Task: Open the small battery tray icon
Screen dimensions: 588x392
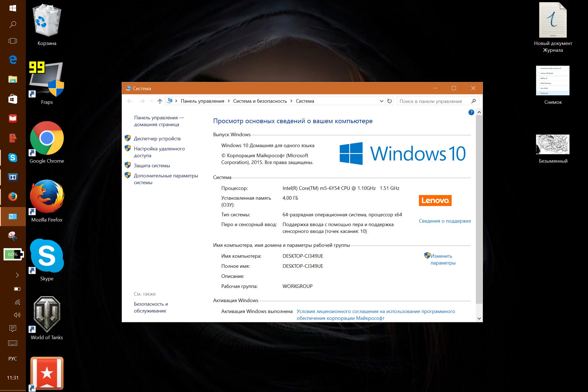Action: [17, 289]
